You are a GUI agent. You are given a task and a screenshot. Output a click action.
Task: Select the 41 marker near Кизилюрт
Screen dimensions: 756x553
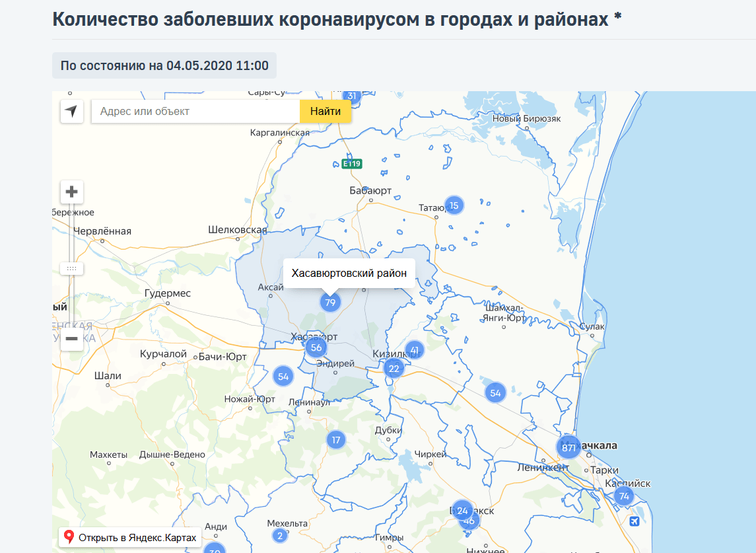(415, 350)
